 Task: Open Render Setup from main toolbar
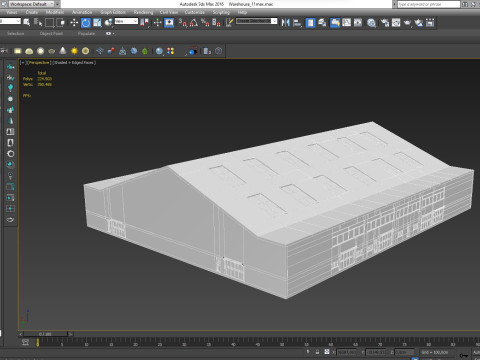pos(385,23)
